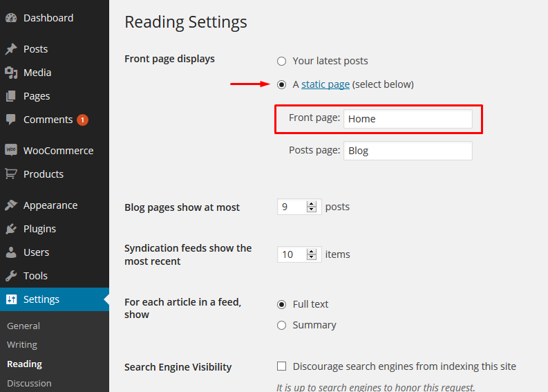Open WooCommerce via its Woo icon
This screenshot has width=548, height=392.
(x=11, y=151)
